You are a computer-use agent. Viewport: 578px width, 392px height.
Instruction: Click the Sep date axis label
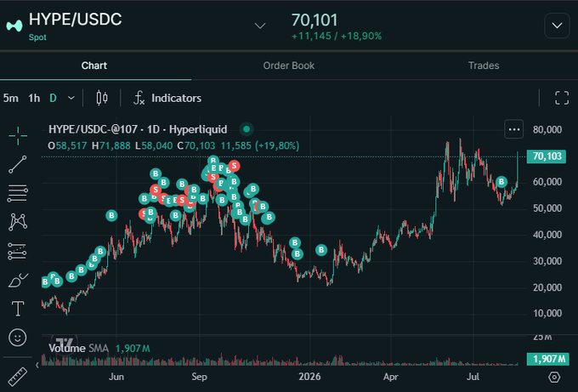pyautogui.click(x=200, y=377)
